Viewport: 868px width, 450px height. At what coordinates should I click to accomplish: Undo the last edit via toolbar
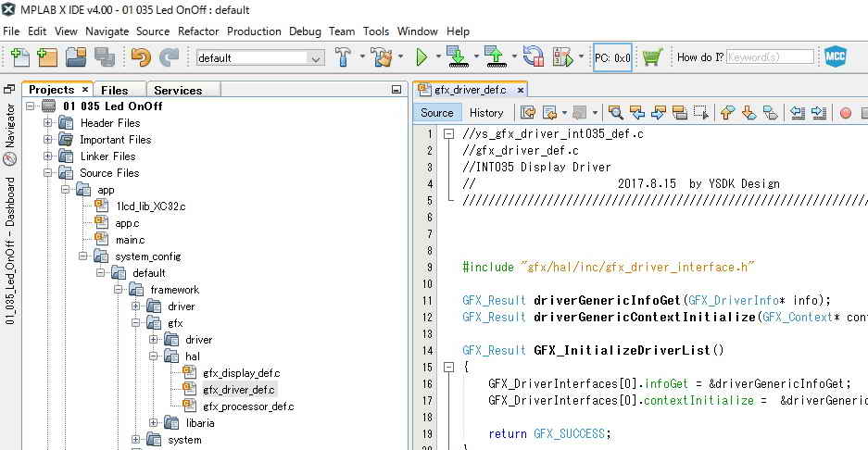[x=141, y=57]
